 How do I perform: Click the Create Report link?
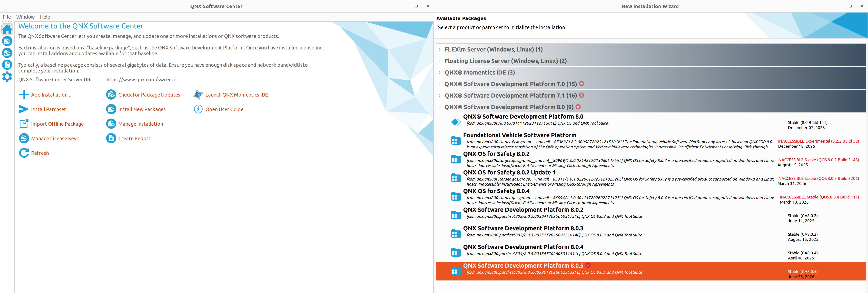(x=134, y=138)
